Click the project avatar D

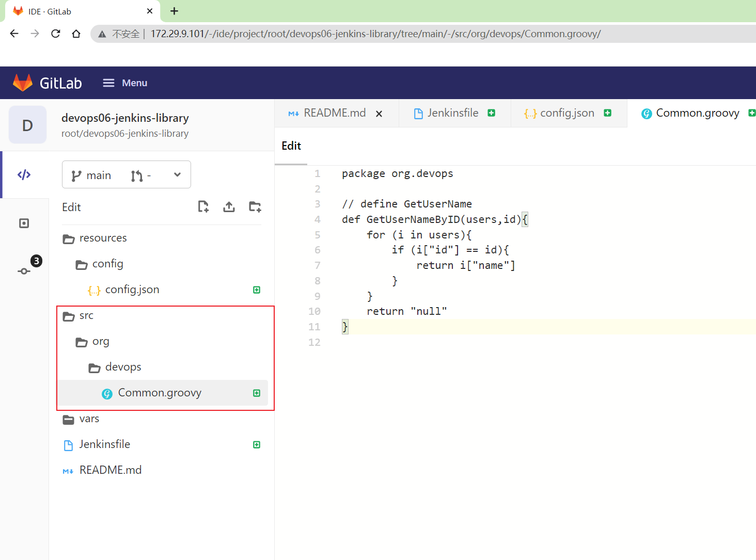[x=27, y=125]
